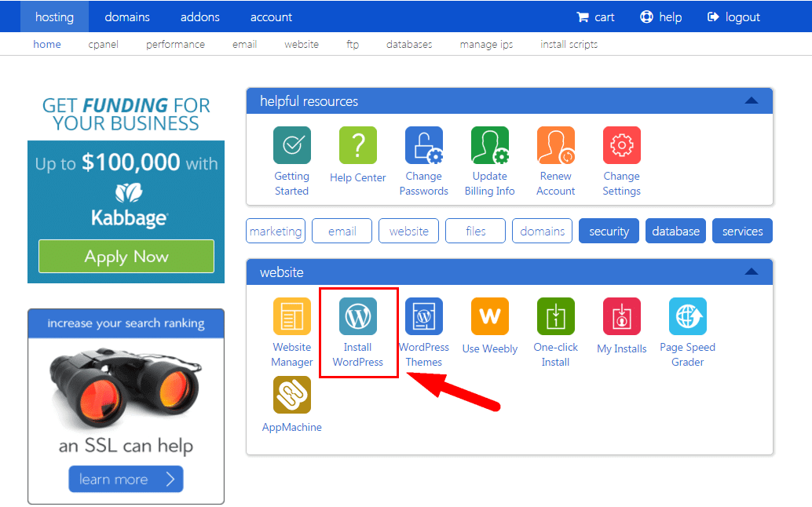The width and height of the screenshot is (812, 507).
Task: Collapse the helpful resources panel
Action: tap(751, 100)
